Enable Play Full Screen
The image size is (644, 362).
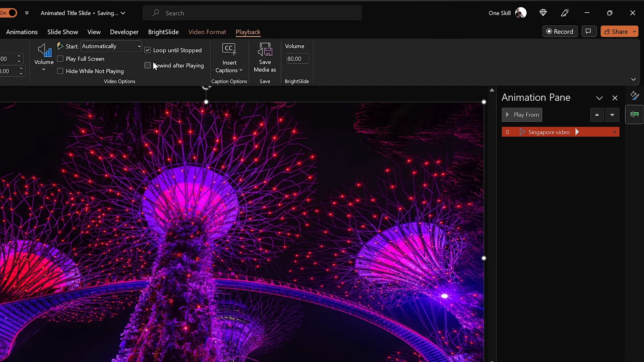[61, 59]
